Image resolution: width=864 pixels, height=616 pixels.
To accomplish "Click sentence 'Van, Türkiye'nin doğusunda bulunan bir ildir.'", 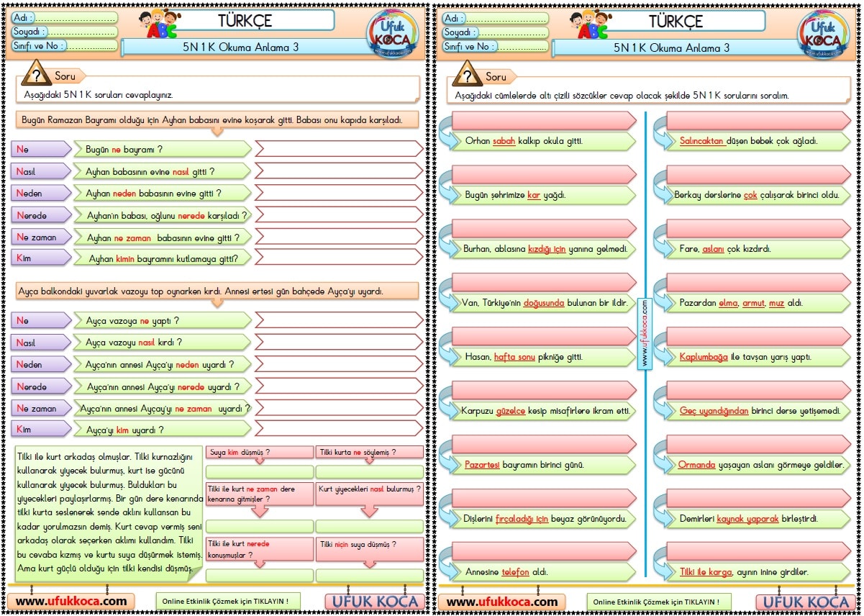I will (544, 303).
